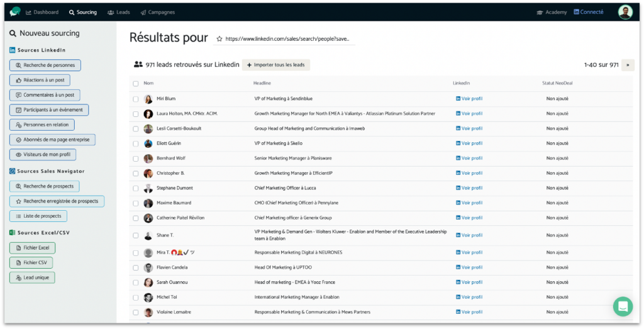644x329 pixels.
Task: Check the box for Laura Holton
Action: click(x=136, y=114)
